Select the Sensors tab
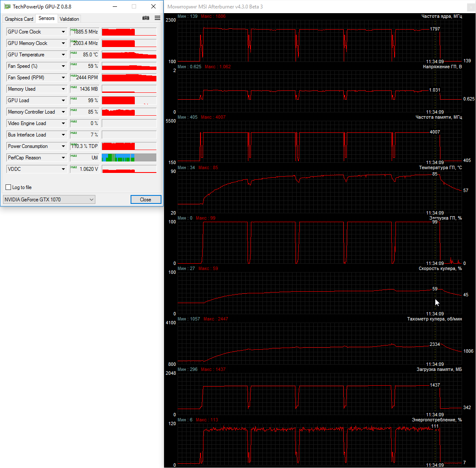The width and height of the screenshot is (476, 468). click(46, 18)
